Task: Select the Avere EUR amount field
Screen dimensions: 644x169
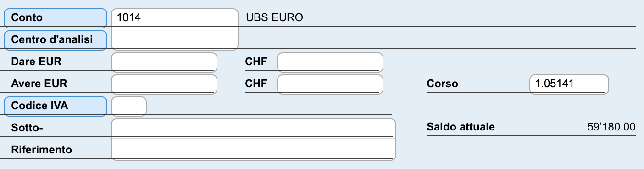Action: 164,84
